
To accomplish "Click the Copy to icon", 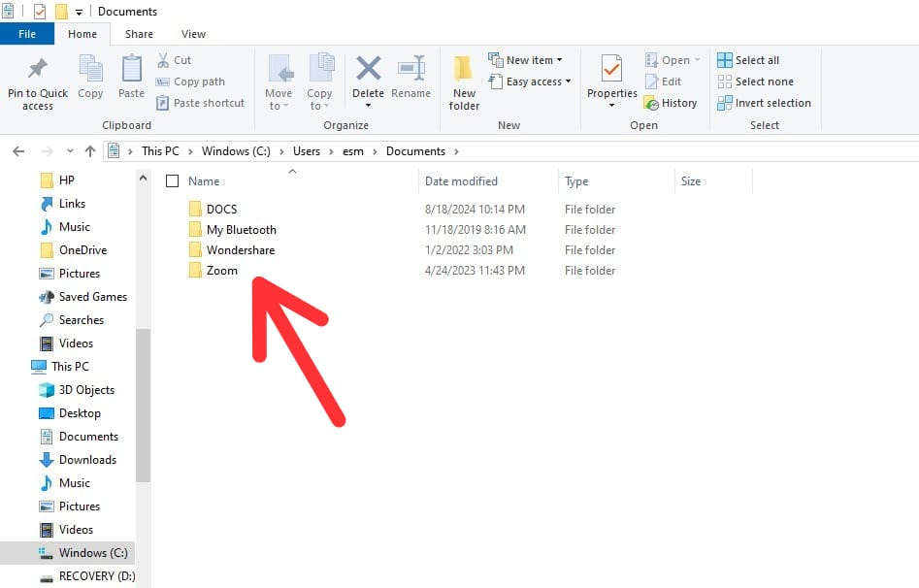I will pyautogui.click(x=321, y=68).
